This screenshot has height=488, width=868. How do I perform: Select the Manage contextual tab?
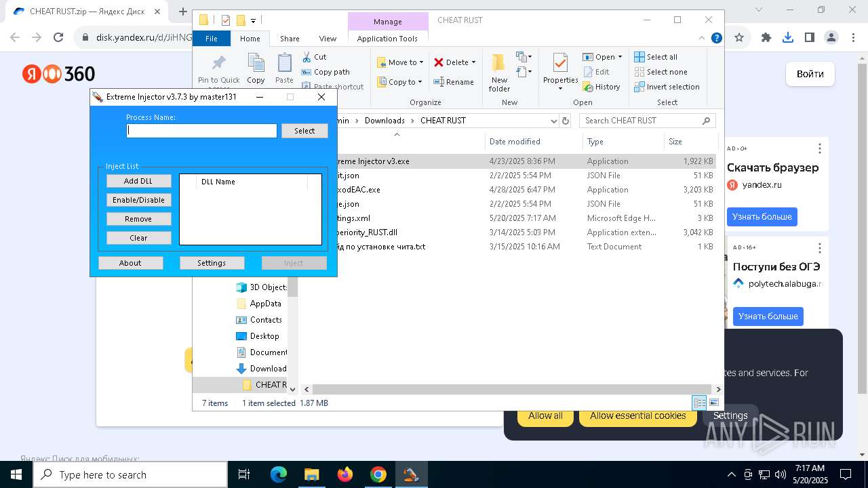coord(388,22)
